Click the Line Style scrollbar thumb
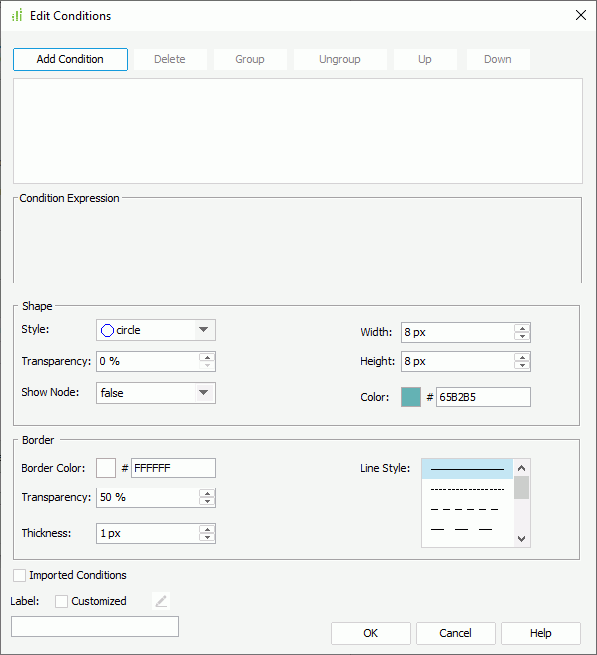Screen dimensions: 597x655 tap(521, 487)
